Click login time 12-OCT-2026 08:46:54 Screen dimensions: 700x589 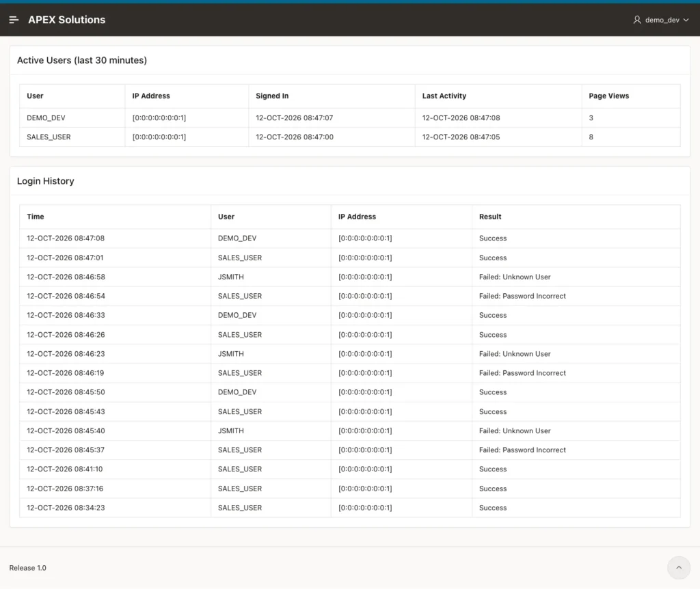[66, 297]
